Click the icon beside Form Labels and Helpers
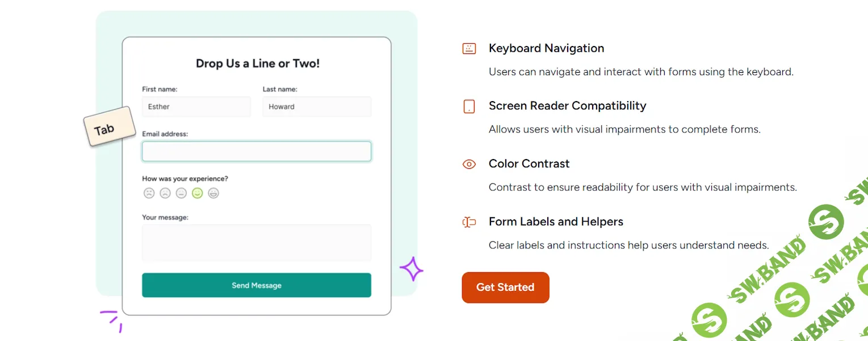The width and height of the screenshot is (868, 341). (x=469, y=222)
